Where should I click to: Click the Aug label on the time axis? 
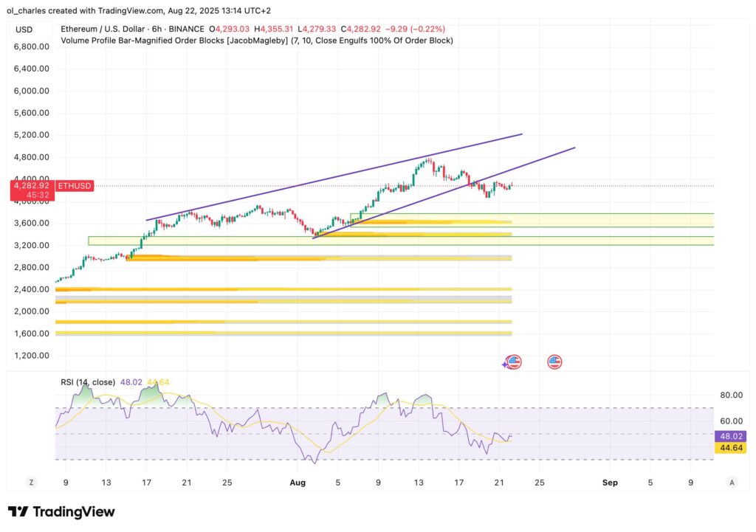point(298,482)
